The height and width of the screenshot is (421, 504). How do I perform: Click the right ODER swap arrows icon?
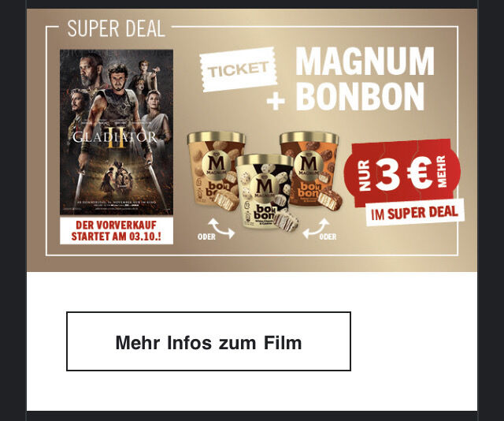point(316,228)
